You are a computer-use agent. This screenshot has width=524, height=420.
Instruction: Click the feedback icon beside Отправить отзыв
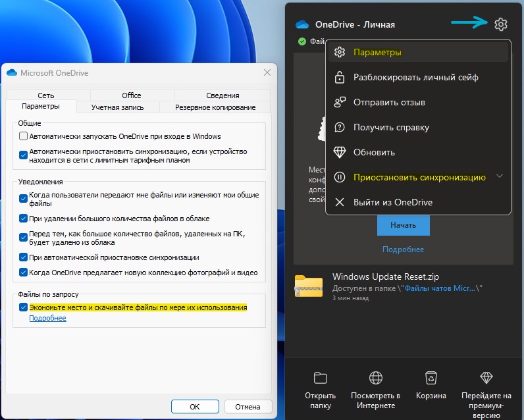[x=340, y=102]
